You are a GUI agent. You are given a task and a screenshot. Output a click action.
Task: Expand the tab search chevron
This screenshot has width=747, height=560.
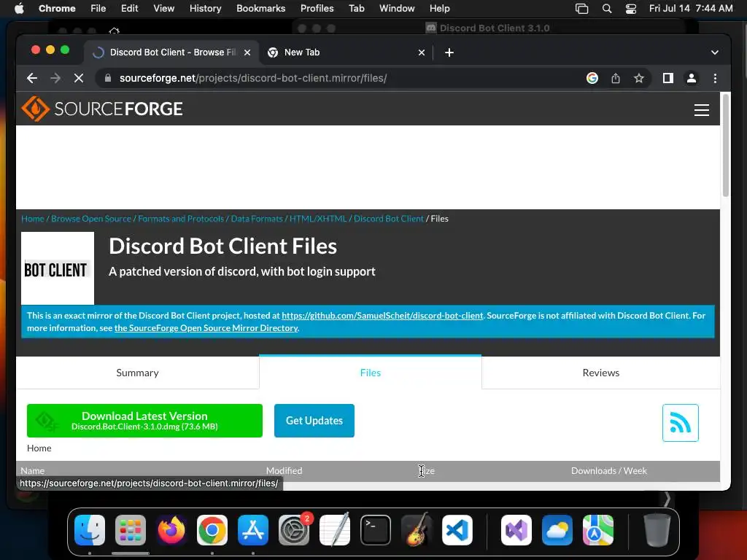(715, 52)
